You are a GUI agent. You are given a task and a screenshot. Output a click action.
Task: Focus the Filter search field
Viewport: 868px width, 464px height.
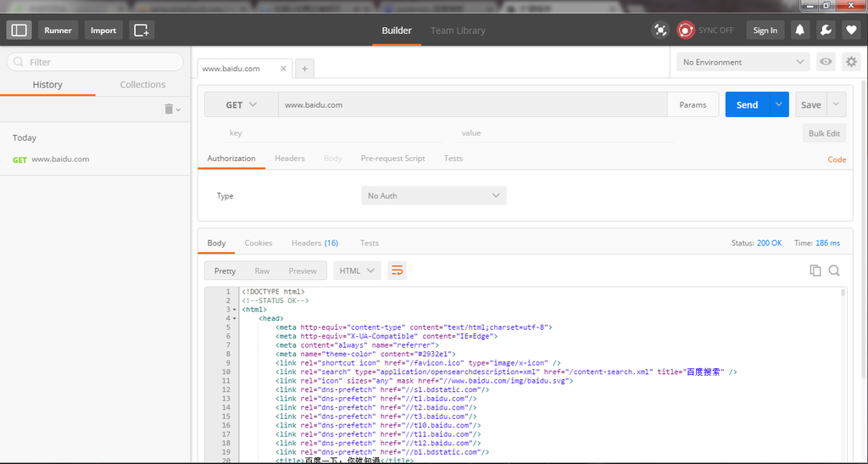(95, 62)
